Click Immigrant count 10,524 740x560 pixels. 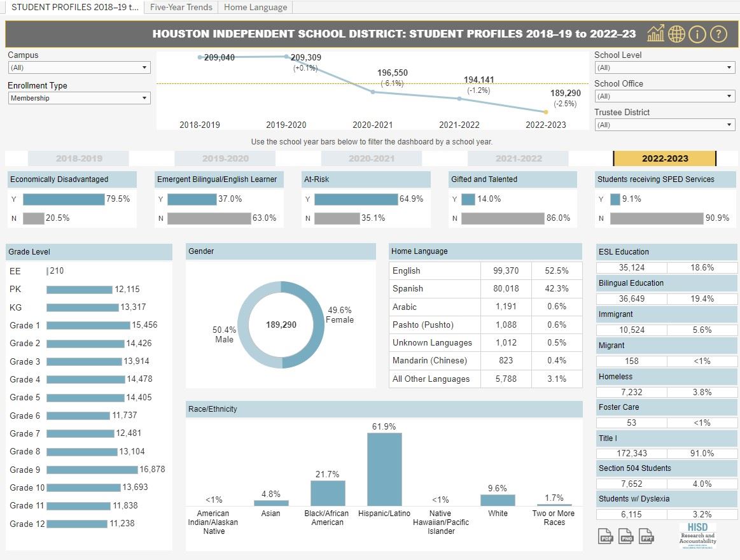[x=631, y=330]
